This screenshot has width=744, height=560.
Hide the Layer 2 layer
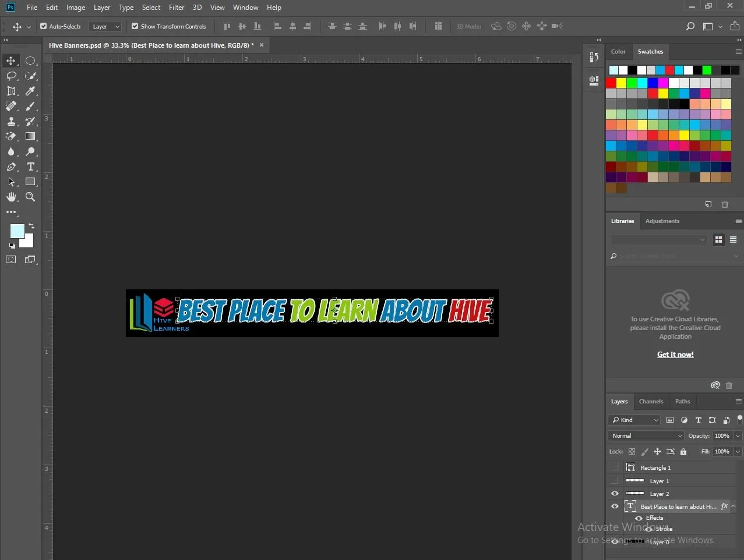click(x=615, y=494)
